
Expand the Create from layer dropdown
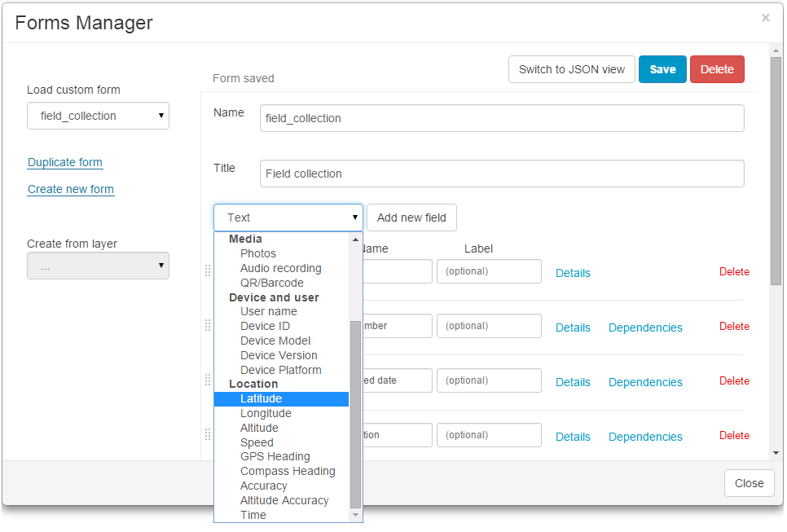click(x=98, y=266)
